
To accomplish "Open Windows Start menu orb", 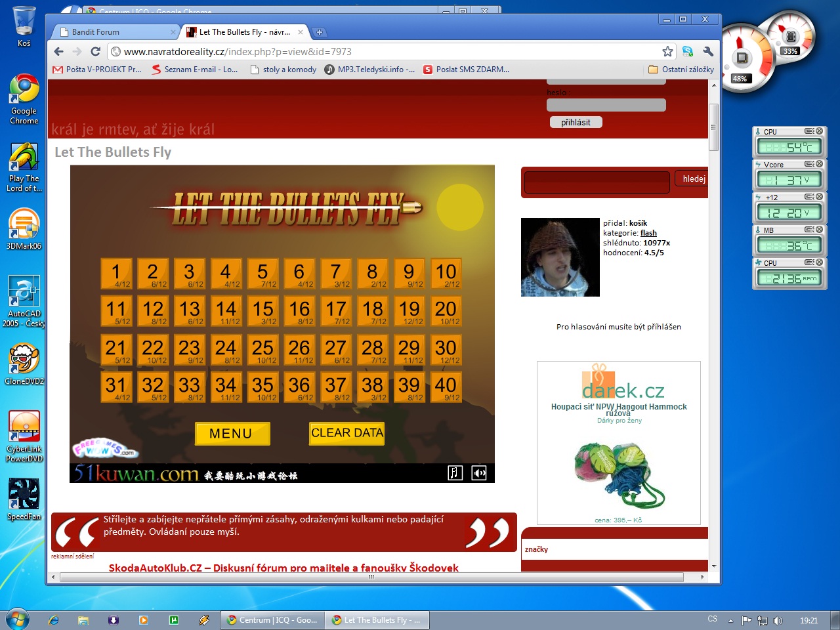I will [x=18, y=619].
